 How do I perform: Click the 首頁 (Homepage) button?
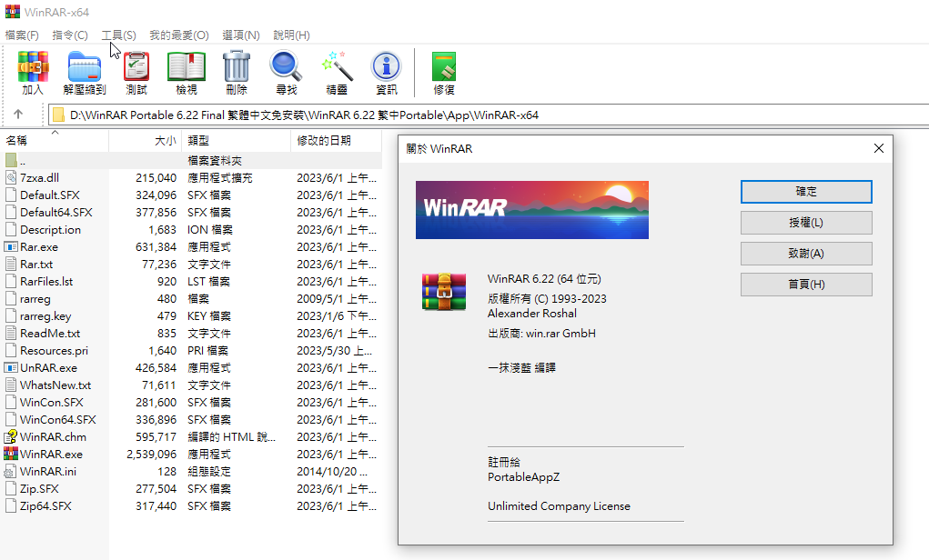point(805,285)
